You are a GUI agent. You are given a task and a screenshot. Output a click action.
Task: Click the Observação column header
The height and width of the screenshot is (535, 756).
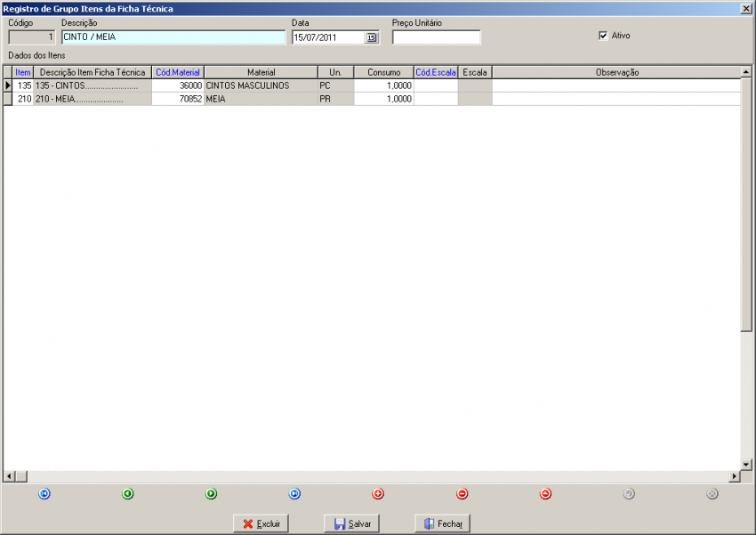point(616,72)
